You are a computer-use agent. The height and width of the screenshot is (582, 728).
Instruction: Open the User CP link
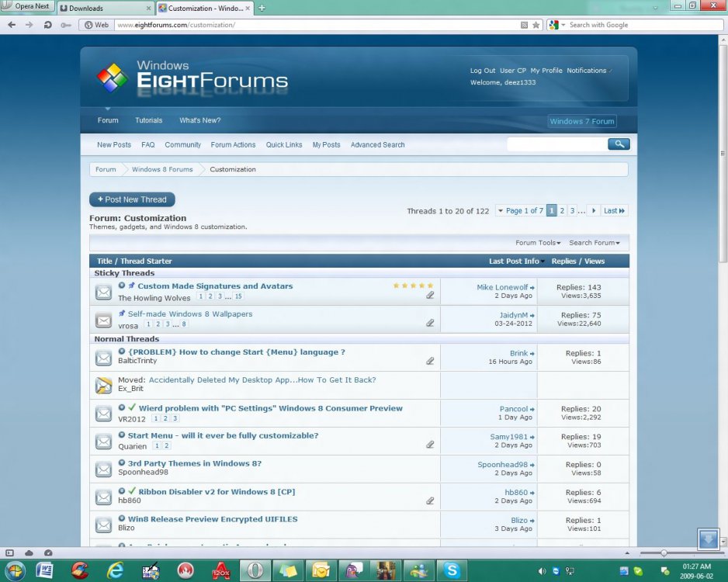pos(512,71)
